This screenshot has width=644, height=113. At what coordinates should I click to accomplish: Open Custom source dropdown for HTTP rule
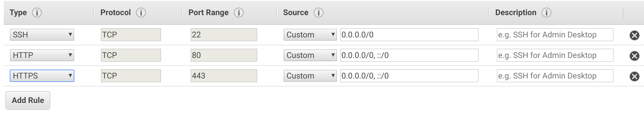310,55
